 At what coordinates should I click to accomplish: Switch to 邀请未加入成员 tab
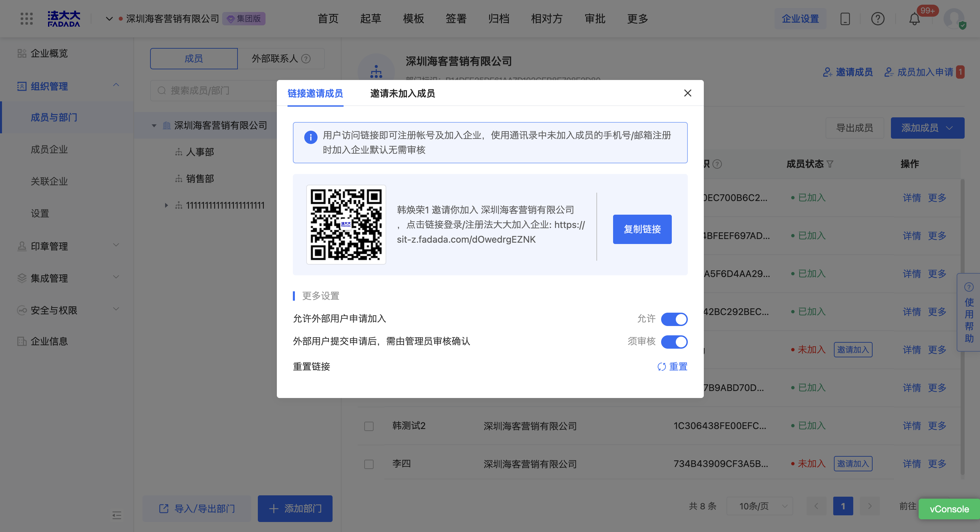[403, 94]
